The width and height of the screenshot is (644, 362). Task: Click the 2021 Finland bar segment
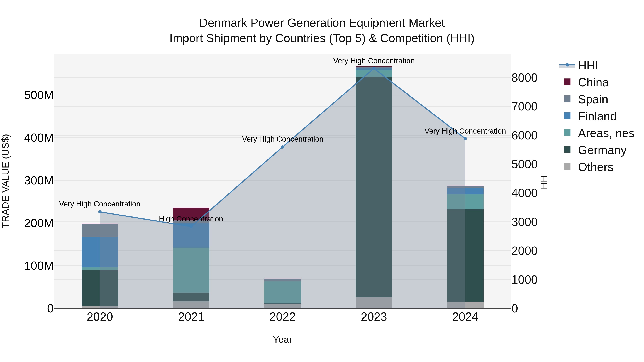[x=191, y=236]
